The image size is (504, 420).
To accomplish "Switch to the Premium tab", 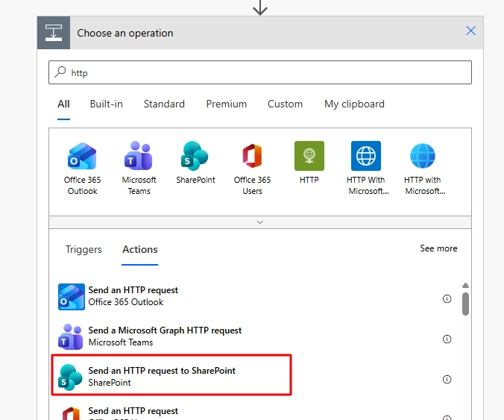I will tap(227, 104).
